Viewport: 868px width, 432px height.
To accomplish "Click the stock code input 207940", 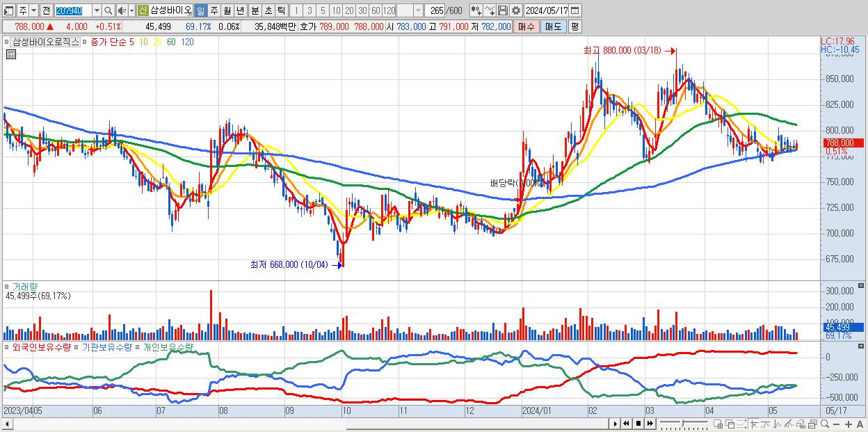I will tap(73, 11).
